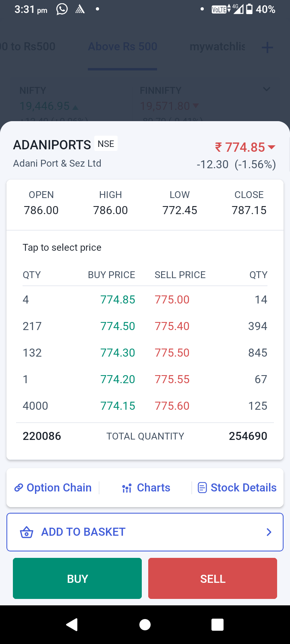Tap the Stock Details document icon

[202, 488]
